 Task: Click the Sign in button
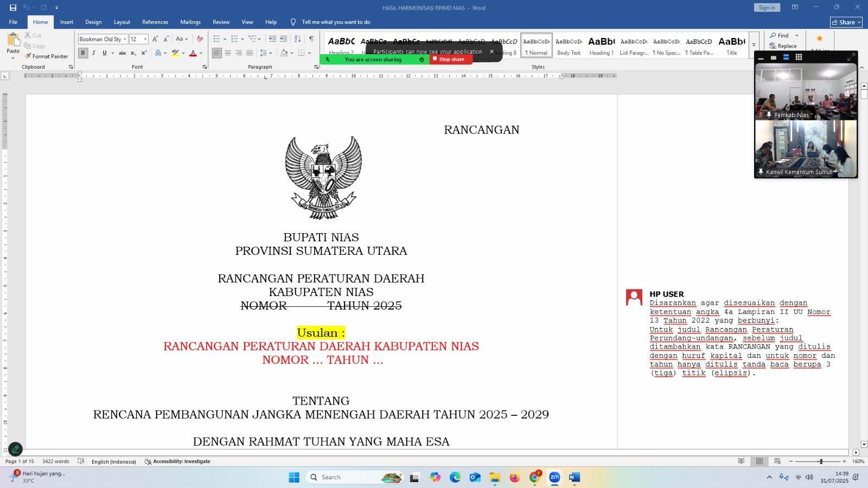(767, 8)
